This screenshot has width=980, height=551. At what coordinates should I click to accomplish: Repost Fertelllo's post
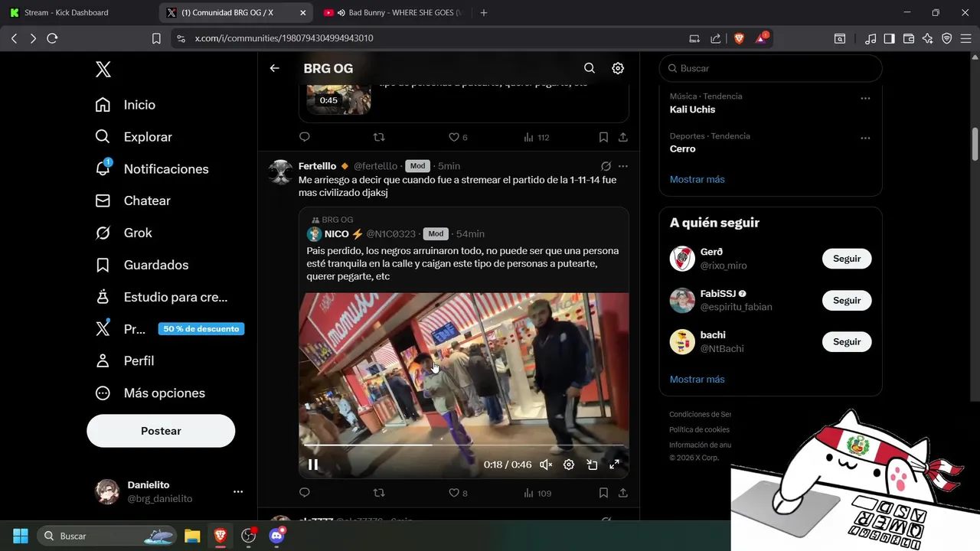click(x=378, y=493)
